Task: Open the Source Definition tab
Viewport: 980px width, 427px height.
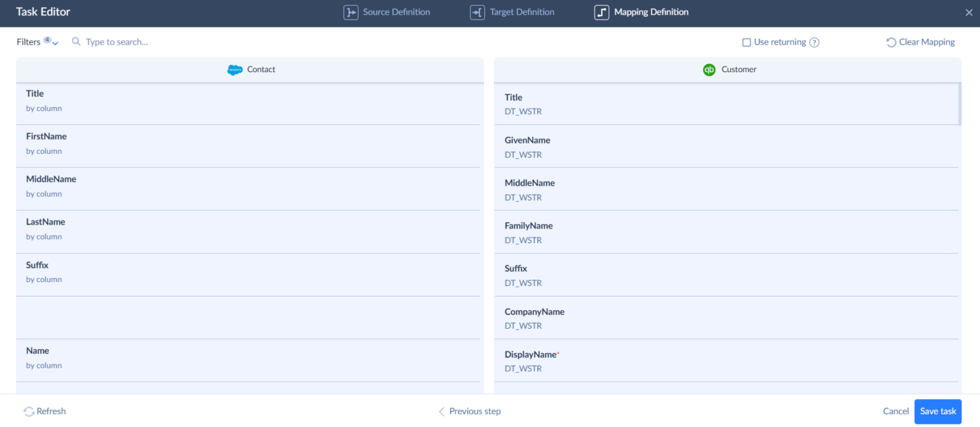Action: click(396, 12)
